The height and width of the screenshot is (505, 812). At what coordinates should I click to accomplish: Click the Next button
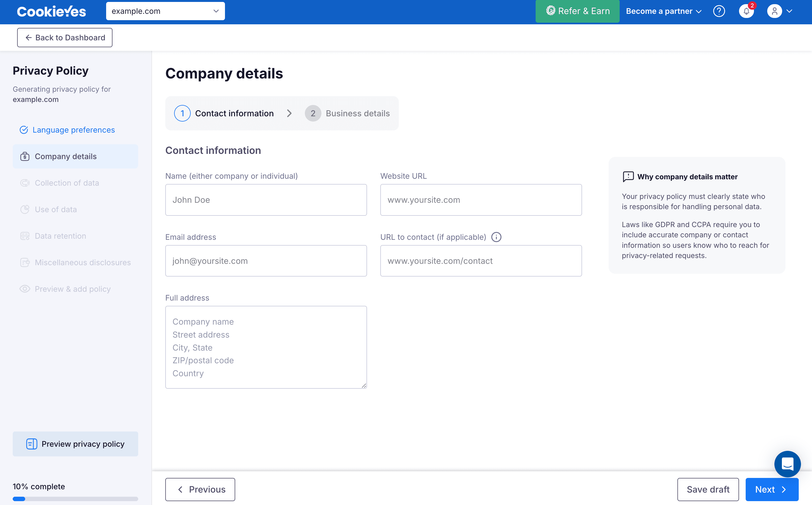click(x=772, y=489)
